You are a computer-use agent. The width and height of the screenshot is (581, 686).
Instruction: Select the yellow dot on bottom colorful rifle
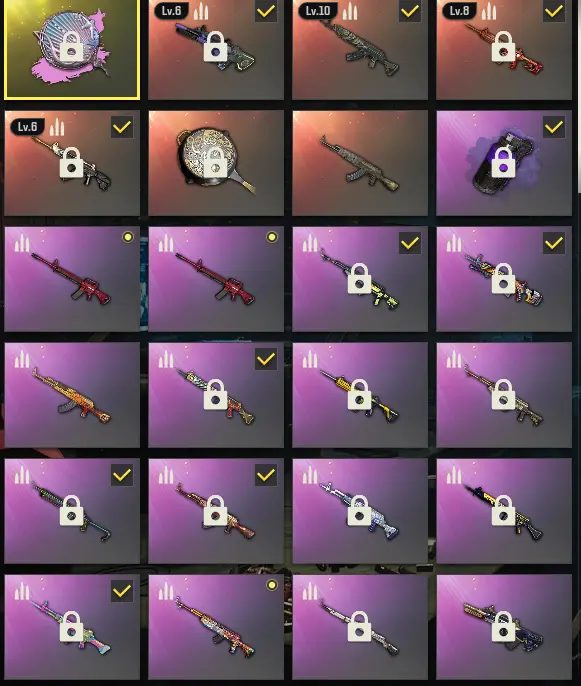(x=272, y=585)
